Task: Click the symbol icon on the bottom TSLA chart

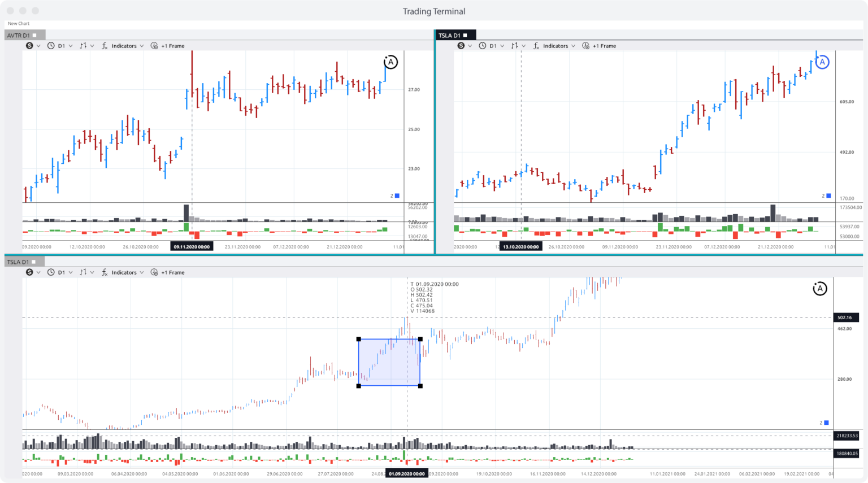Action: click(30, 272)
